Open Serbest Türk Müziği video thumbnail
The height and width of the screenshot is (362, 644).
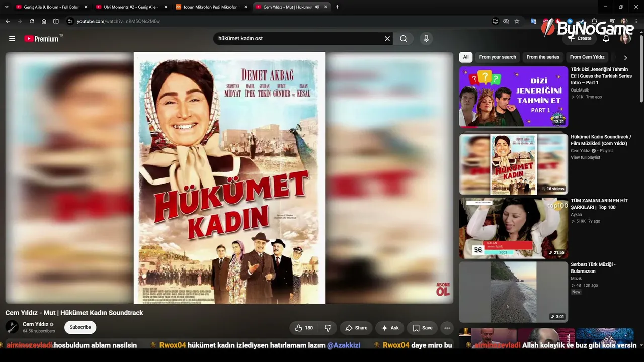[513, 292]
